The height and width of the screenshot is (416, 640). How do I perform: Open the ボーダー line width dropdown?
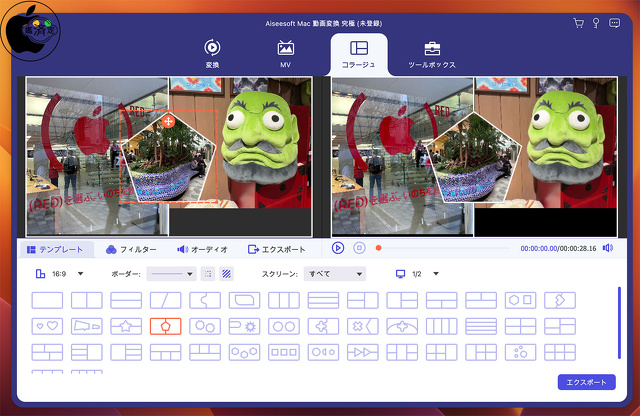coord(171,274)
